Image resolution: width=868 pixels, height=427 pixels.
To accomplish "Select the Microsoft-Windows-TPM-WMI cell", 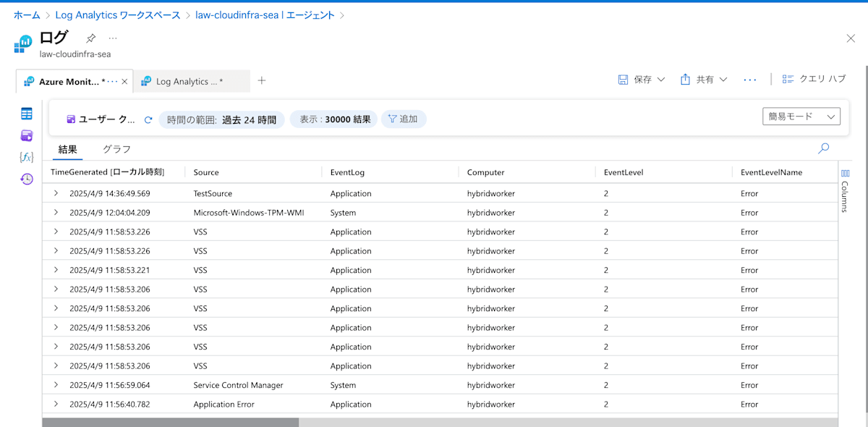I will [x=248, y=213].
